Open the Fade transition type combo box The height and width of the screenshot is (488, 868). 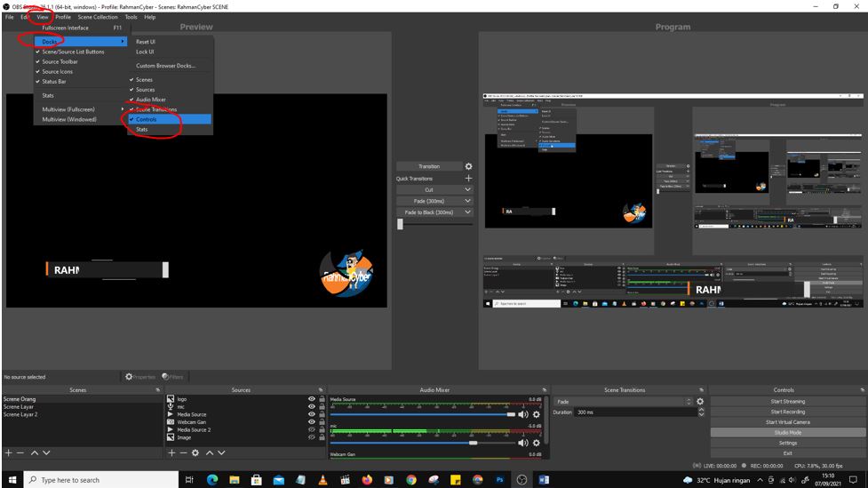tap(624, 402)
